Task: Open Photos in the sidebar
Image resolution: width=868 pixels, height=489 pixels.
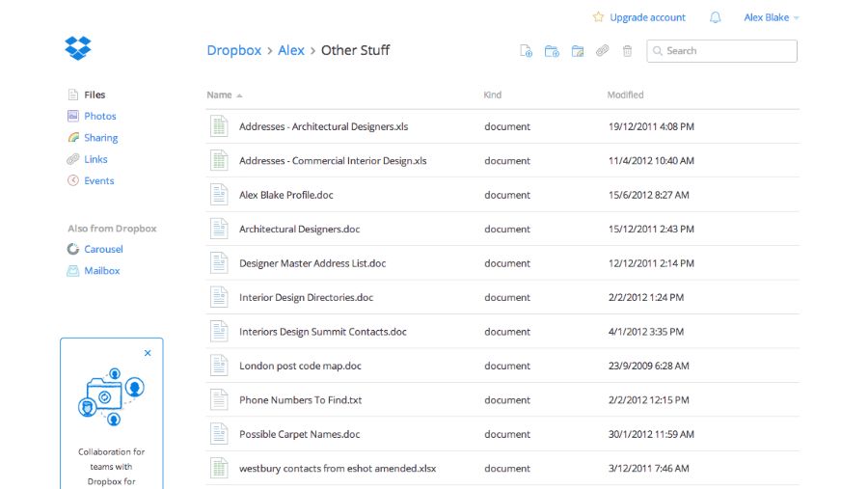Action: [x=99, y=116]
